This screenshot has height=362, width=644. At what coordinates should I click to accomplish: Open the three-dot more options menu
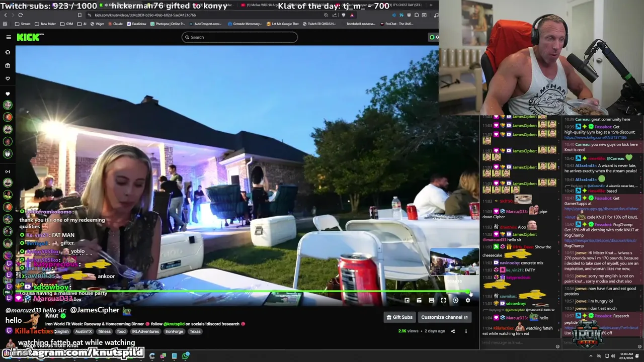coord(466,331)
